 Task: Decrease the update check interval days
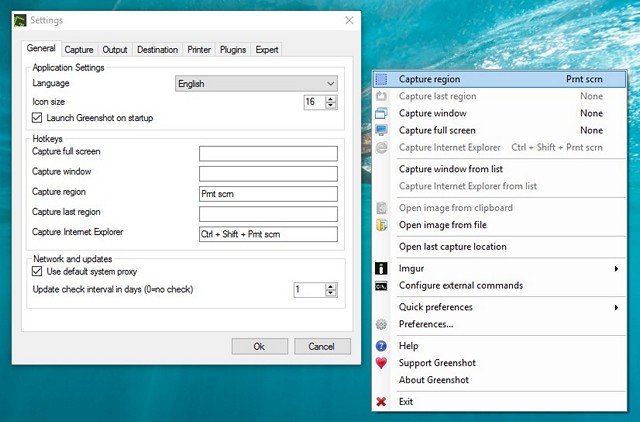[x=331, y=293]
